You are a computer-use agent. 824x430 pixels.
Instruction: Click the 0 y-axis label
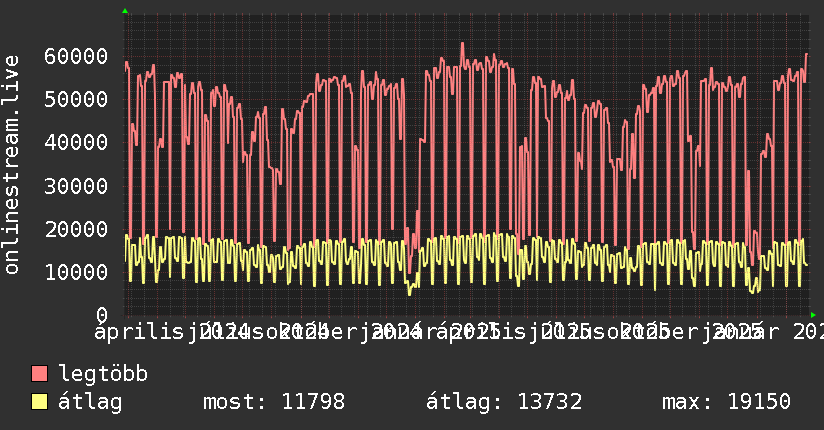pos(102,315)
